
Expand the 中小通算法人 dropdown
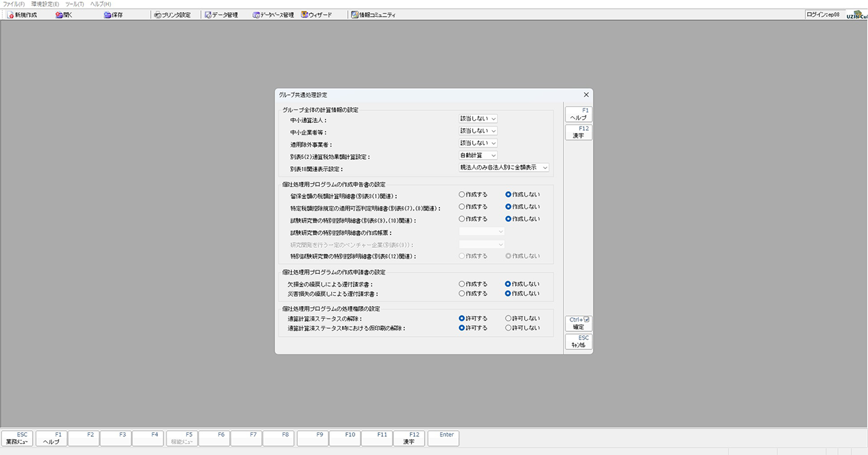pos(478,119)
